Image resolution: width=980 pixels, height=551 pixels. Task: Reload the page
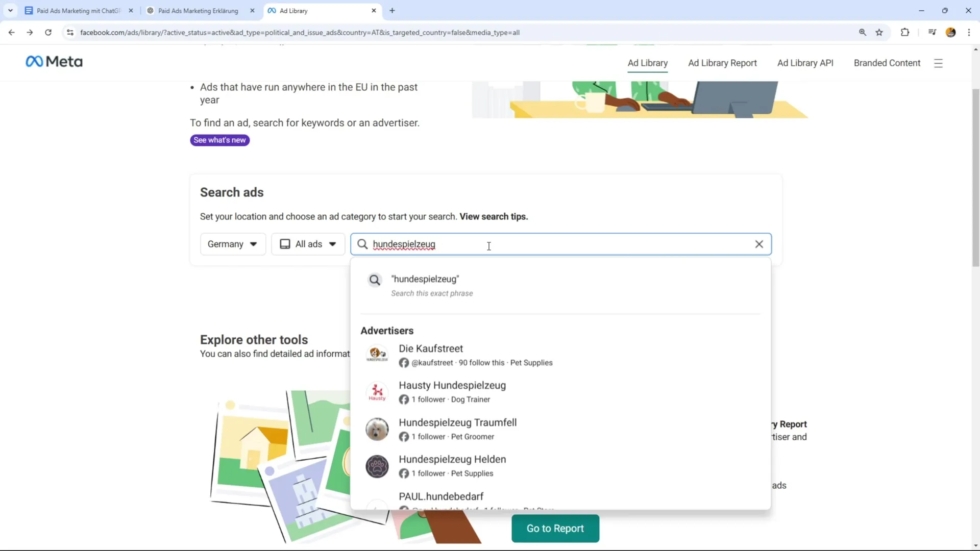pyautogui.click(x=48, y=32)
